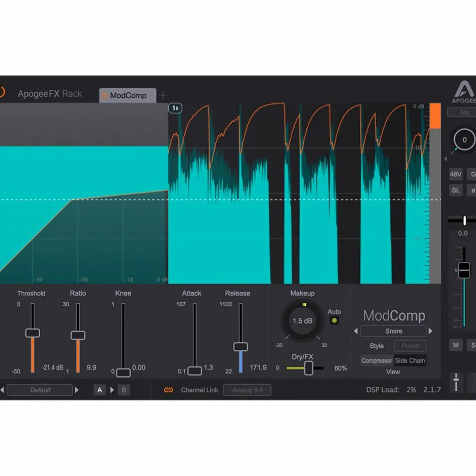
Task: Click the Apogee FX Rack title
Action: [x=50, y=94]
